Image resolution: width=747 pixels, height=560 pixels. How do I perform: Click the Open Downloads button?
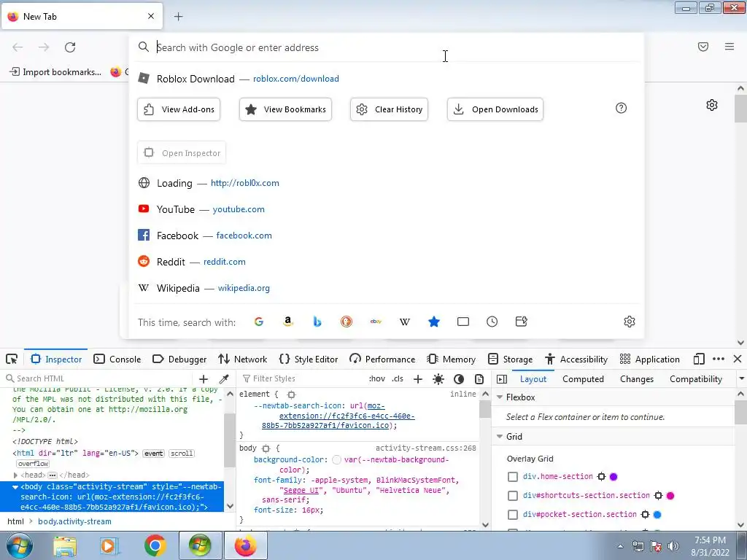point(495,109)
